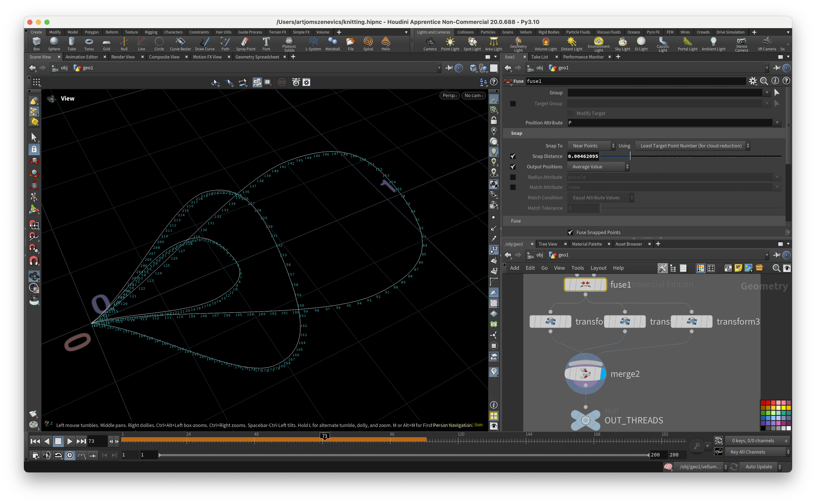Image resolution: width=816 pixels, height=504 pixels.
Task: Disable the Fuse Snapped Points checkbox
Action: coord(570,232)
